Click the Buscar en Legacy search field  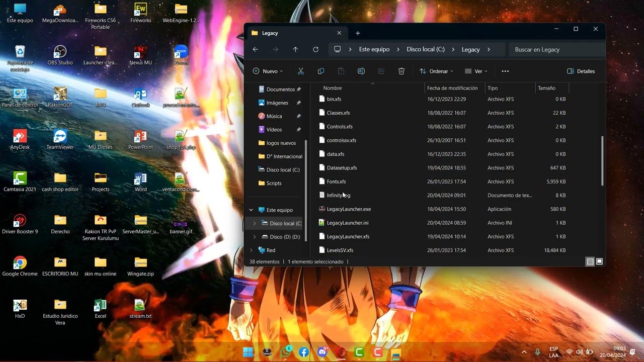coord(557,49)
